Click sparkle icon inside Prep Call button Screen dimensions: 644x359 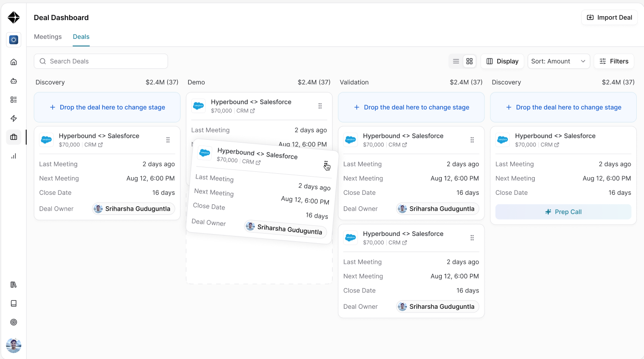pos(548,212)
